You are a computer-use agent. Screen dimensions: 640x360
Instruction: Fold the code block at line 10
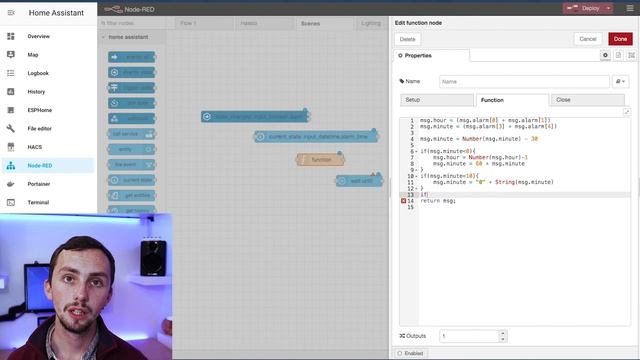416,176
